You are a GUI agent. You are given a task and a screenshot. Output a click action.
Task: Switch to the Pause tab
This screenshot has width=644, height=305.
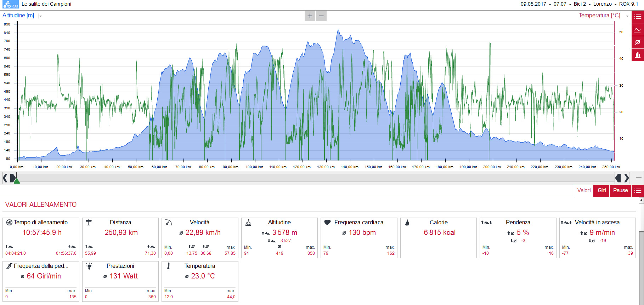(620, 190)
